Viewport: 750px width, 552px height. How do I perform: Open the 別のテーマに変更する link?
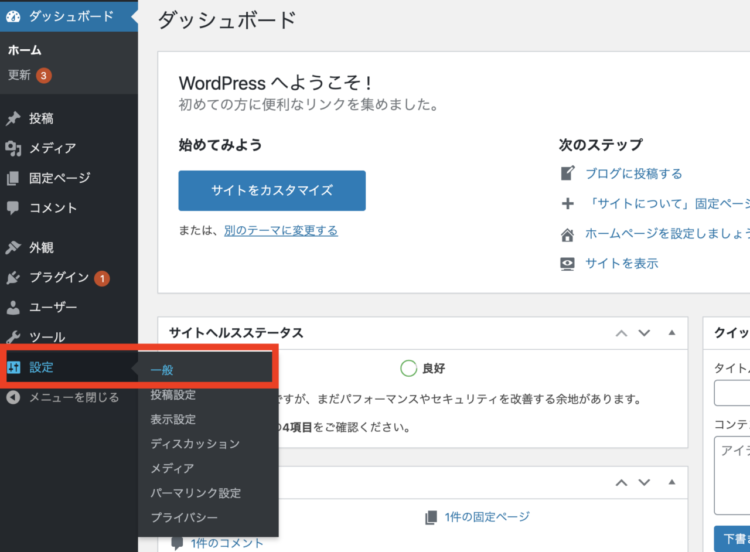point(281,231)
